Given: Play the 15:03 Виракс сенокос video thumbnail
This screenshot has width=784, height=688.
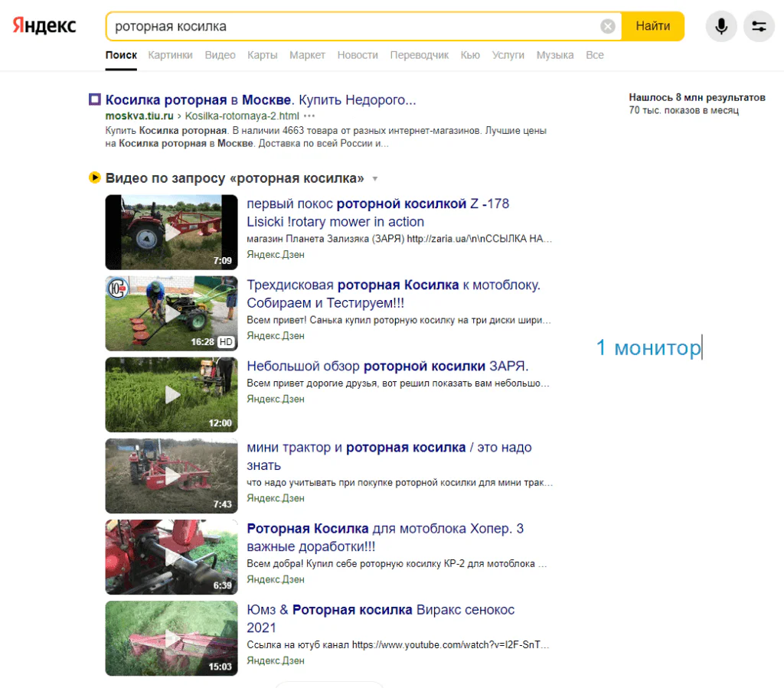Looking at the screenshot, I should pyautogui.click(x=171, y=638).
